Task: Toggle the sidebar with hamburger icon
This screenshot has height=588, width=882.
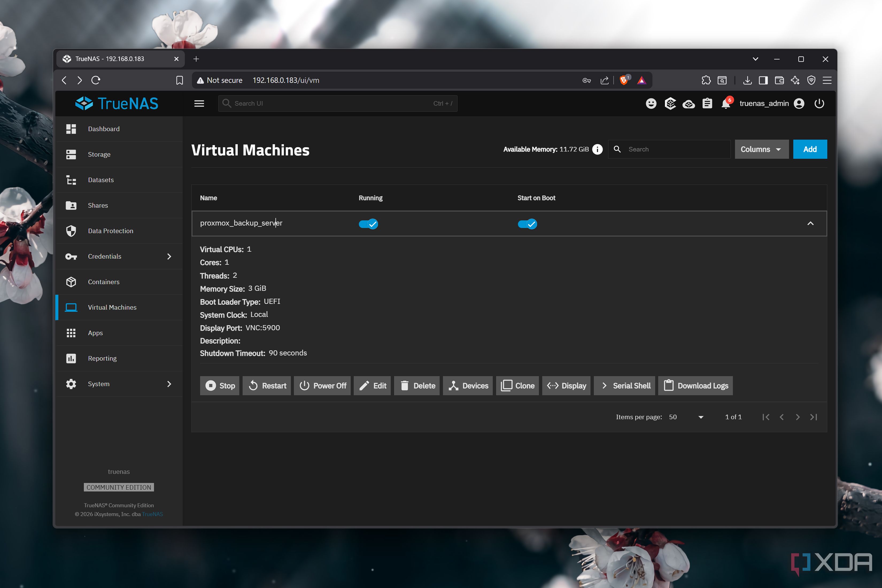Action: coord(199,103)
